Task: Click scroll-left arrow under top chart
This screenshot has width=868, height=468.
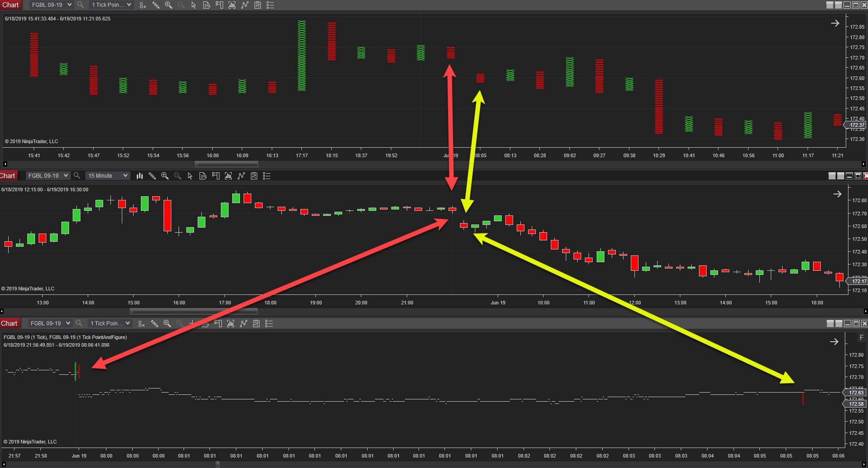Action: coord(5,164)
